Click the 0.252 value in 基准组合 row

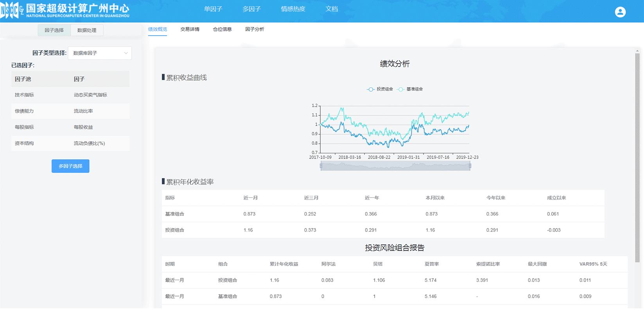[310, 214]
